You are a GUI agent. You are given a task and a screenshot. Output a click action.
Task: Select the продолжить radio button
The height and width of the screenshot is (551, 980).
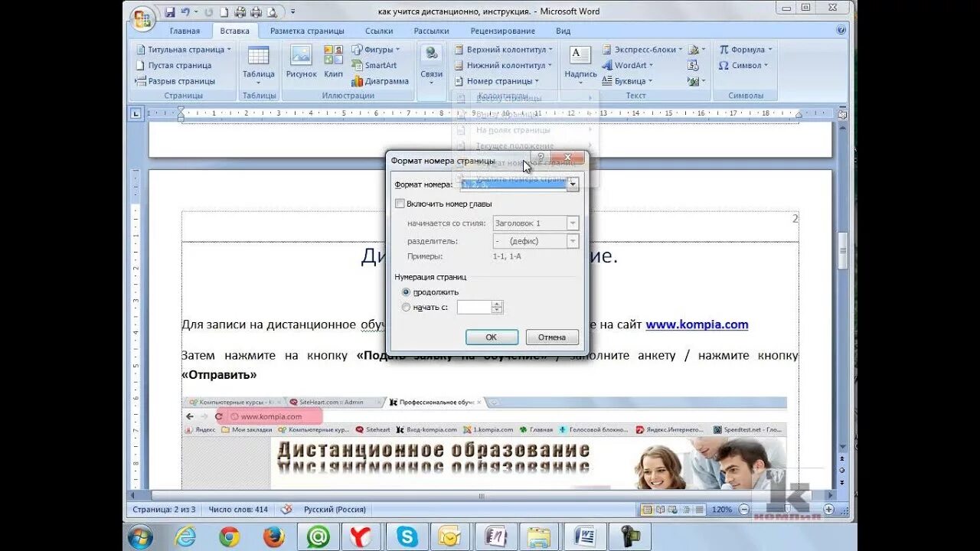[x=406, y=292]
